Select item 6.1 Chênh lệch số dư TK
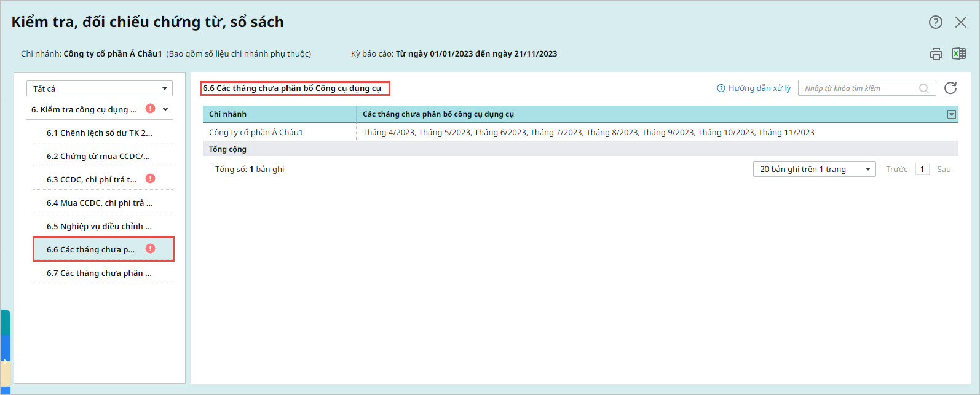980x395 pixels. (x=99, y=133)
